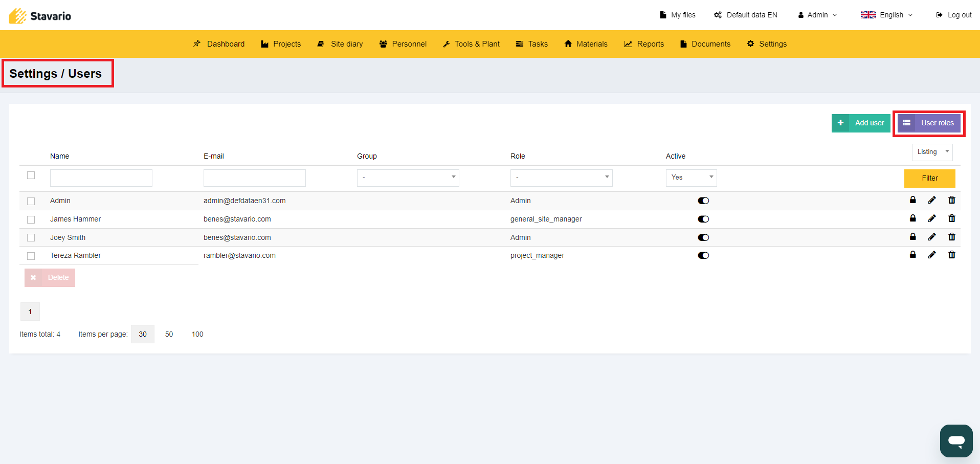This screenshot has height=464, width=980.
Task: Click lock icon for James Hammer
Action: [x=912, y=218]
